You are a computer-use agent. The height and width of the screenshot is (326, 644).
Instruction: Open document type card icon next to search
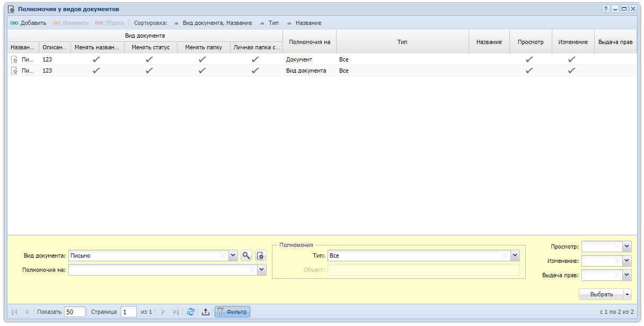pyautogui.click(x=260, y=255)
